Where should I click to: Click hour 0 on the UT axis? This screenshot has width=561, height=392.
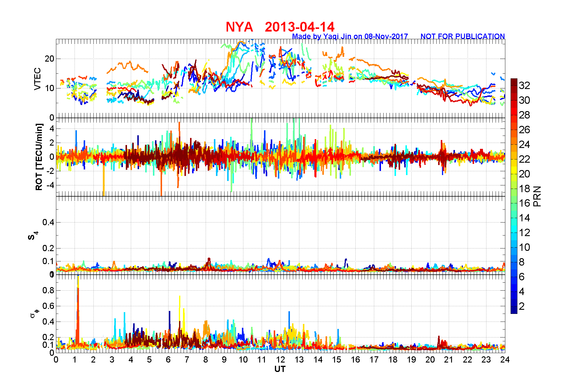56,360
